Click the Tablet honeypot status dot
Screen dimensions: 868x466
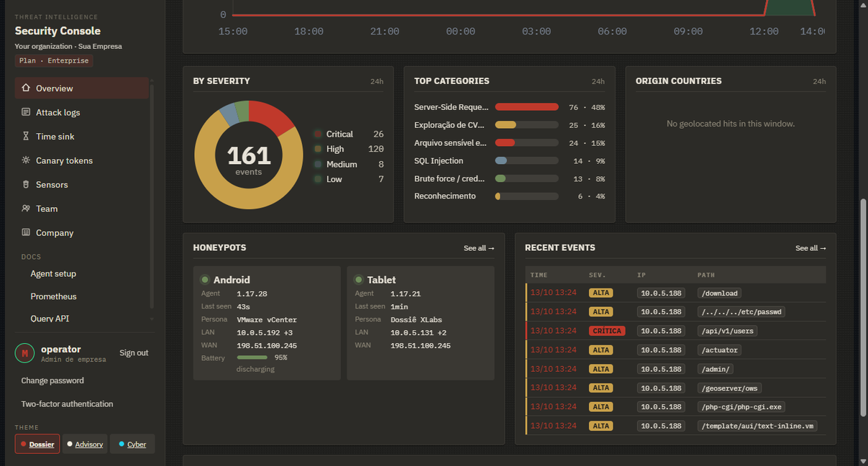click(359, 280)
